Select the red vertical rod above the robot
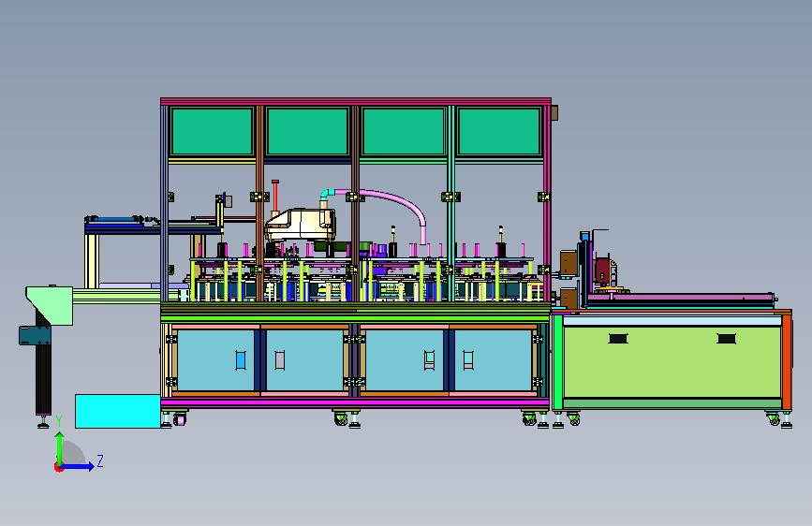Viewport: 812px width, 526px height. pos(275,196)
